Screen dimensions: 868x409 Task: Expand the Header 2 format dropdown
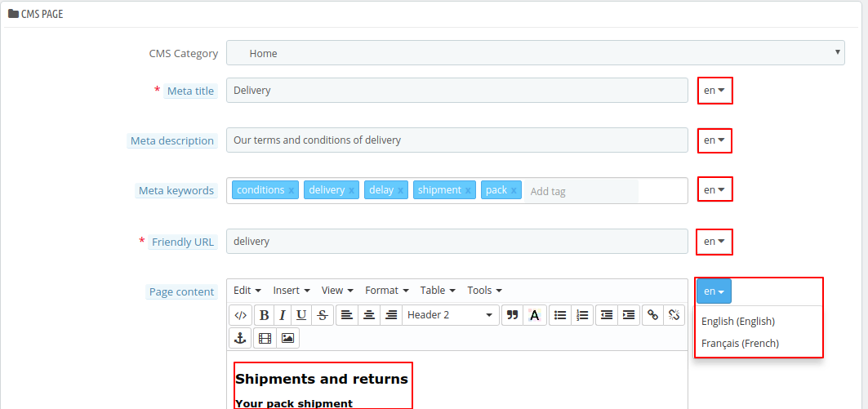(x=452, y=315)
